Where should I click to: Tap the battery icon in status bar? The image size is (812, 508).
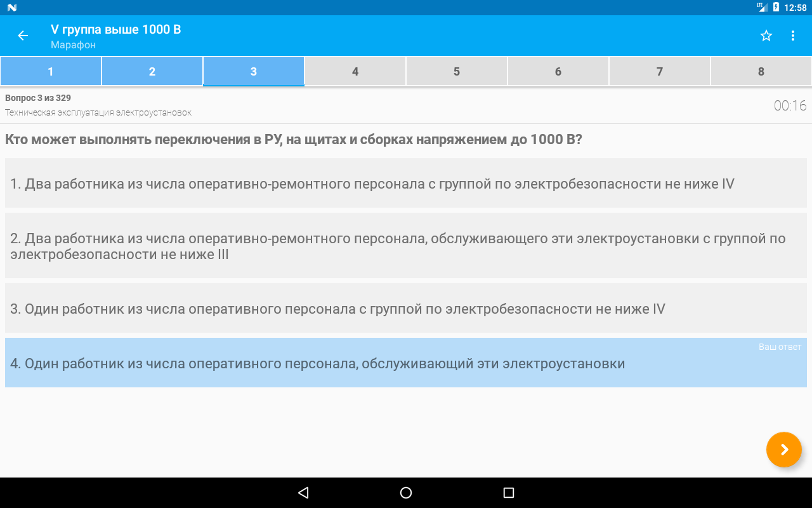click(x=776, y=8)
